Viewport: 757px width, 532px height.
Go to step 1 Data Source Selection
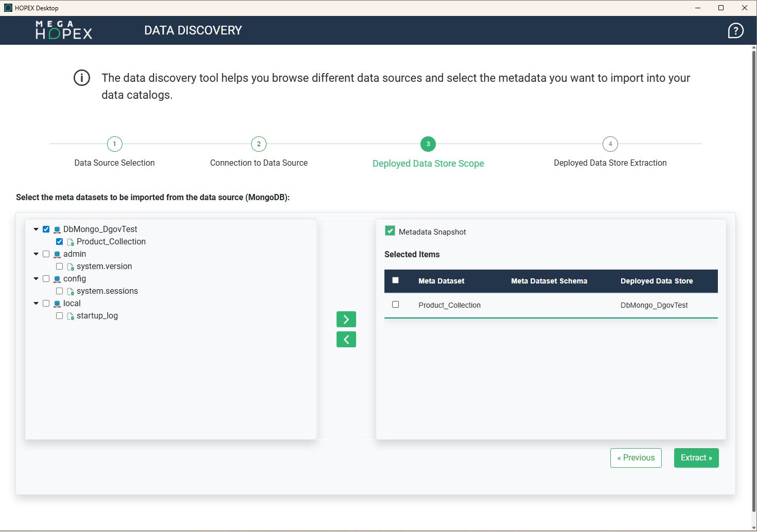(114, 144)
